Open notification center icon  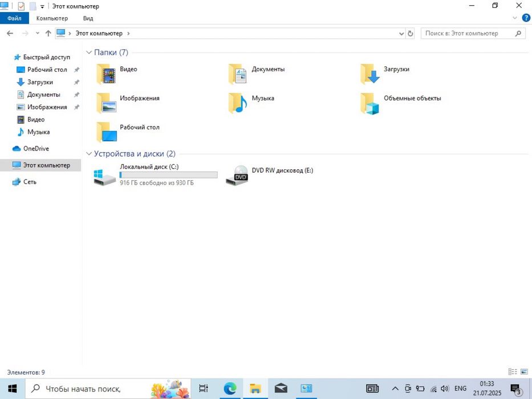click(x=515, y=389)
